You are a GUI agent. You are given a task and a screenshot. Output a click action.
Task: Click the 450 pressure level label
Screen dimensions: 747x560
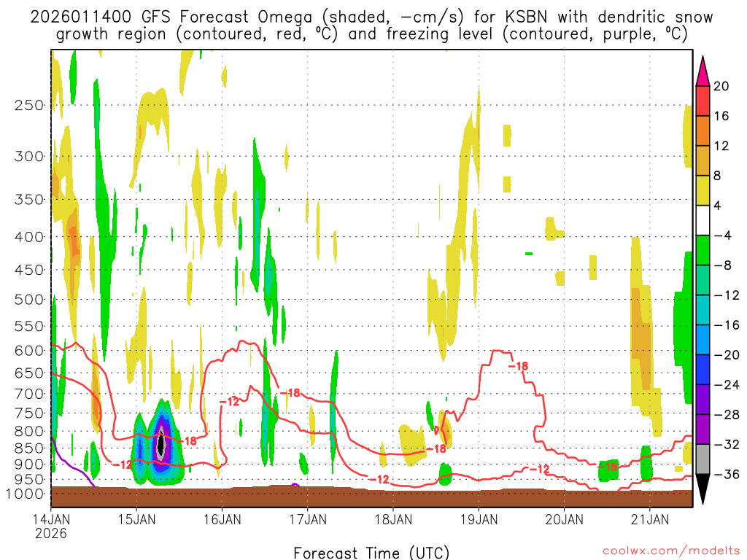[29, 270]
